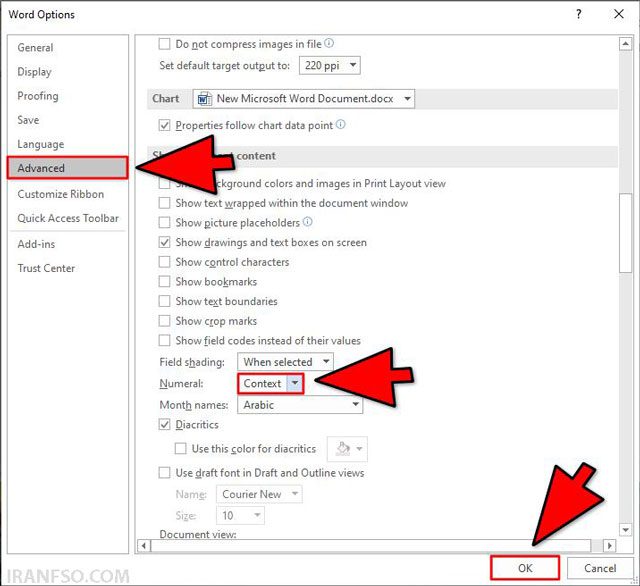Viewport: 640px width, 586px height.
Task: Go to Language settings
Action: [68, 144]
